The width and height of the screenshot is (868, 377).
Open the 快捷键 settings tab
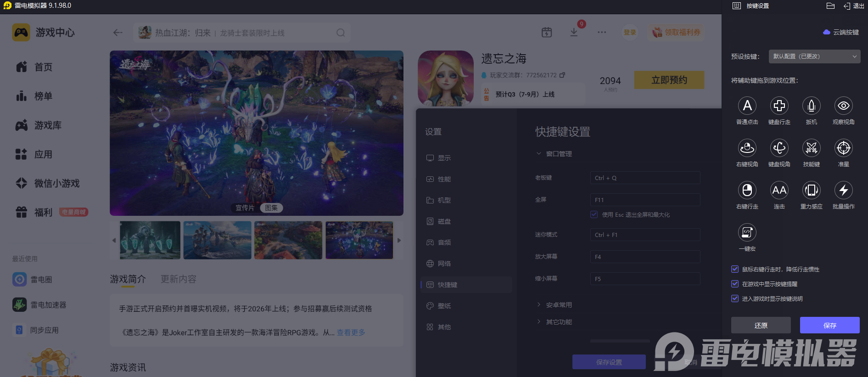pos(466,285)
